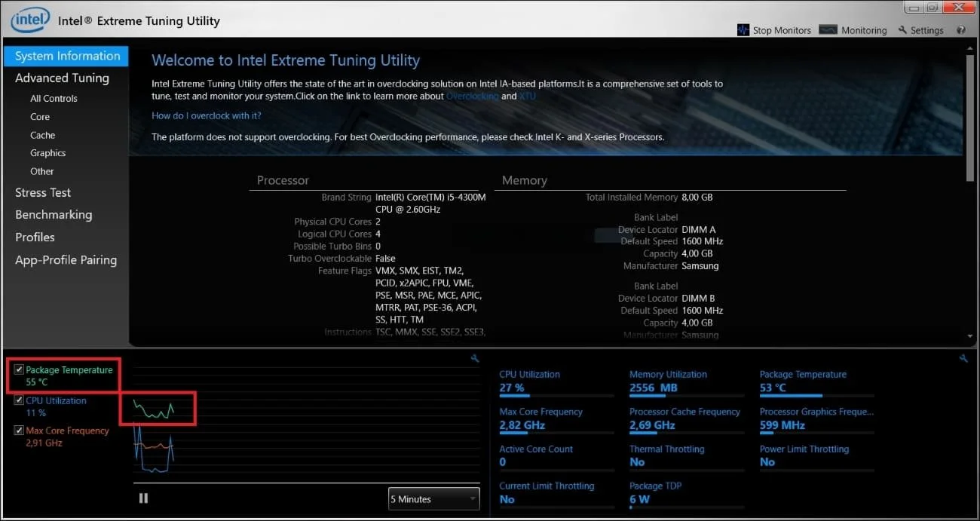Click the XTU link
980x521 pixels.
tap(528, 96)
